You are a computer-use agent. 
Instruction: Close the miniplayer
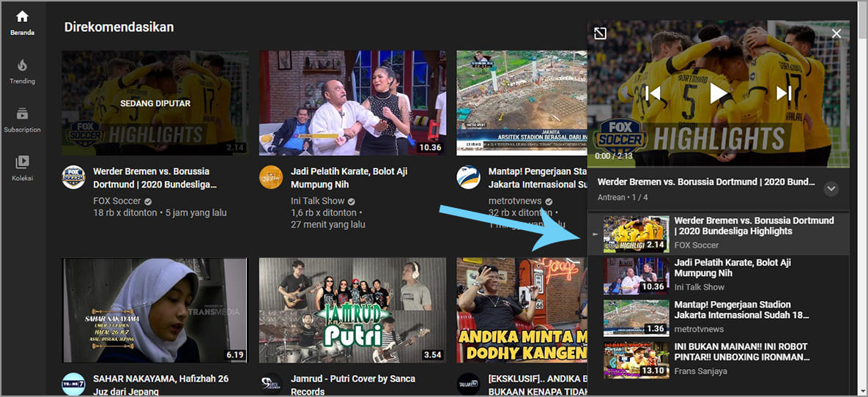[x=837, y=33]
